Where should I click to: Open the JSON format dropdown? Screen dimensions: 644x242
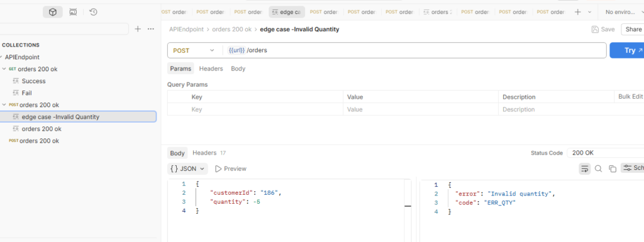(187, 168)
